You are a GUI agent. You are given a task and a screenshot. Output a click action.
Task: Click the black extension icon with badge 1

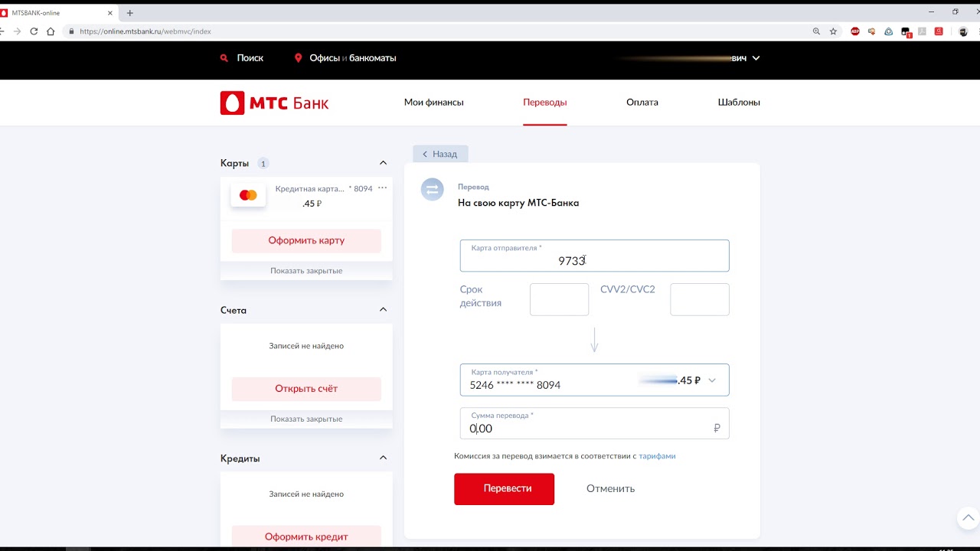click(906, 32)
